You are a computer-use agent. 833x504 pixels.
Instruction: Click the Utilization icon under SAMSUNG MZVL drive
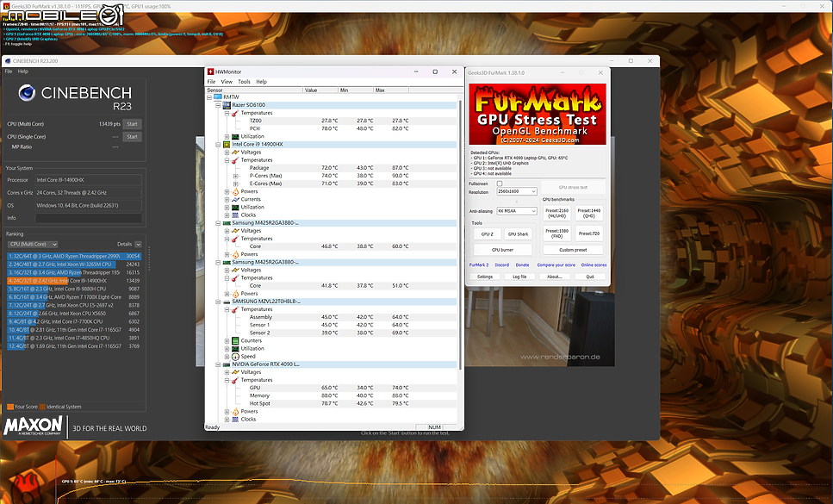[x=235, y=349]
